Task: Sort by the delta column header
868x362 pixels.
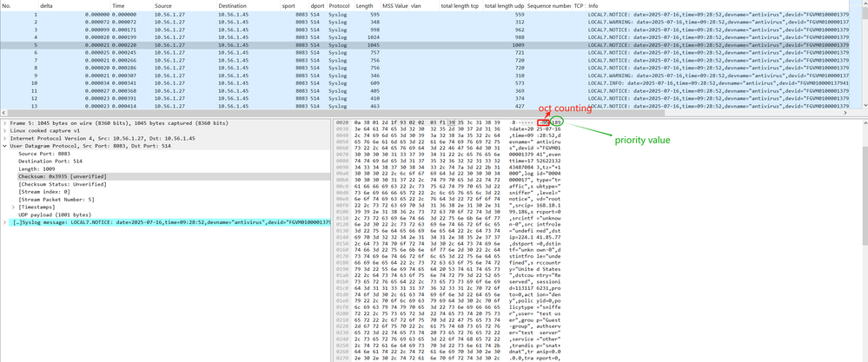Action: pyautogui.click(x=75, y=5)
